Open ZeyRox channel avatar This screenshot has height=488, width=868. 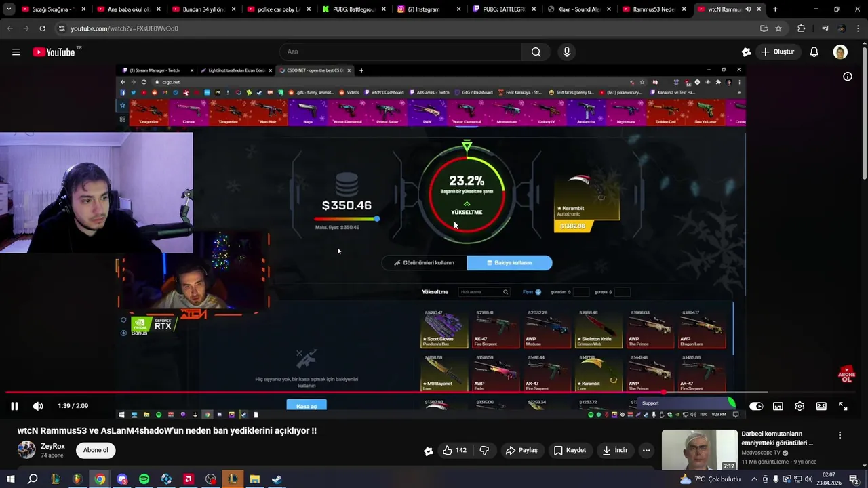tap(26, 450)
